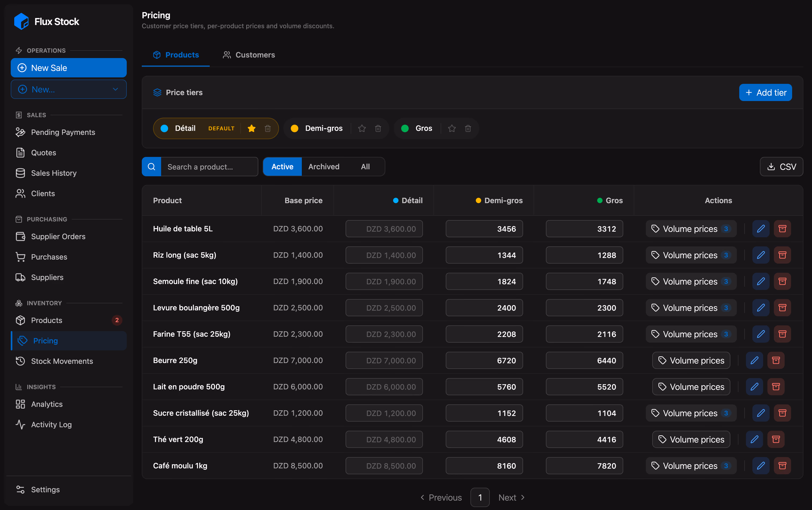Open Volume prices for Beurre 250g
Image resolution: width=812 pixels, height=510 pixels.
[x=691, y=360]
